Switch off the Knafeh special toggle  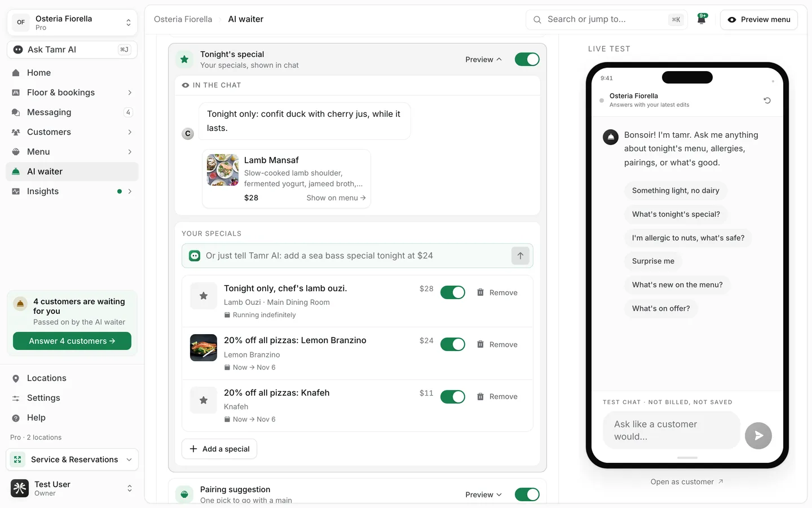click(x=453, y=397)
